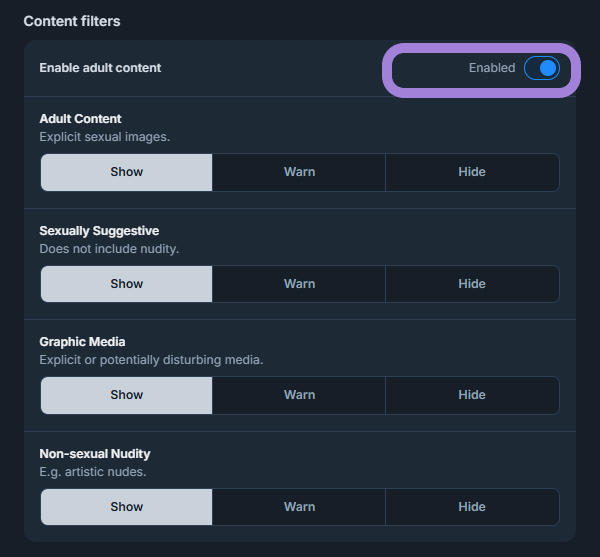Set Sexually Suggestive to Warn
Image resolution: width=600 pixels, height=557 pixels.
299,284
